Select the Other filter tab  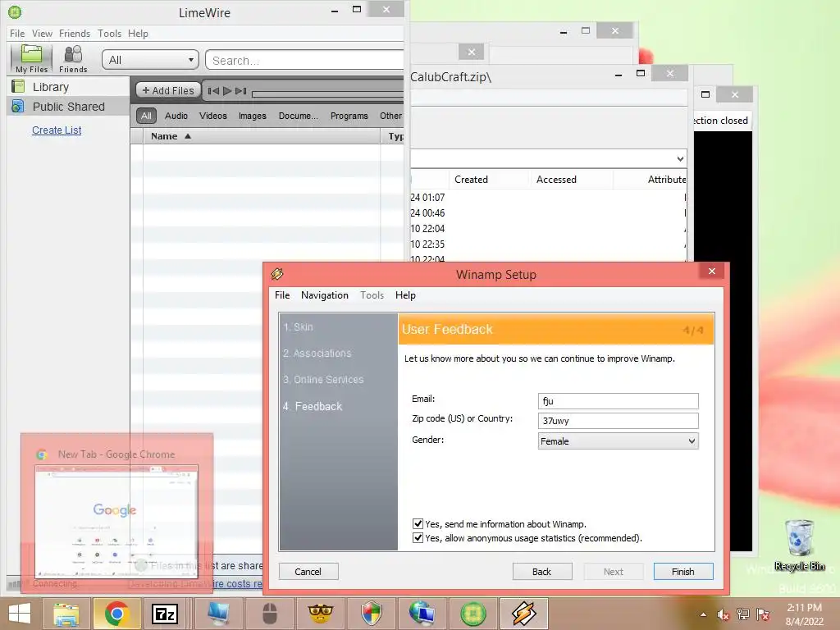pyautogui.click(x=390, y=116)
